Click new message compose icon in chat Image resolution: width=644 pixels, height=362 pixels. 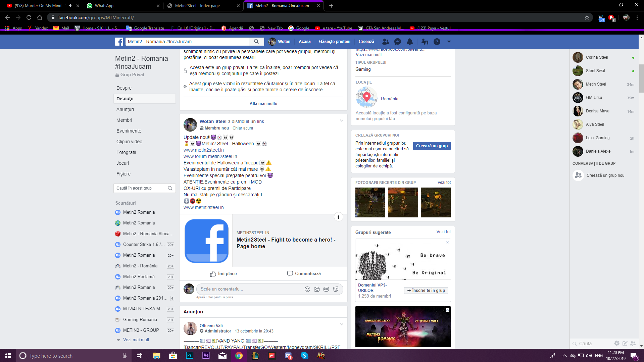625,343
